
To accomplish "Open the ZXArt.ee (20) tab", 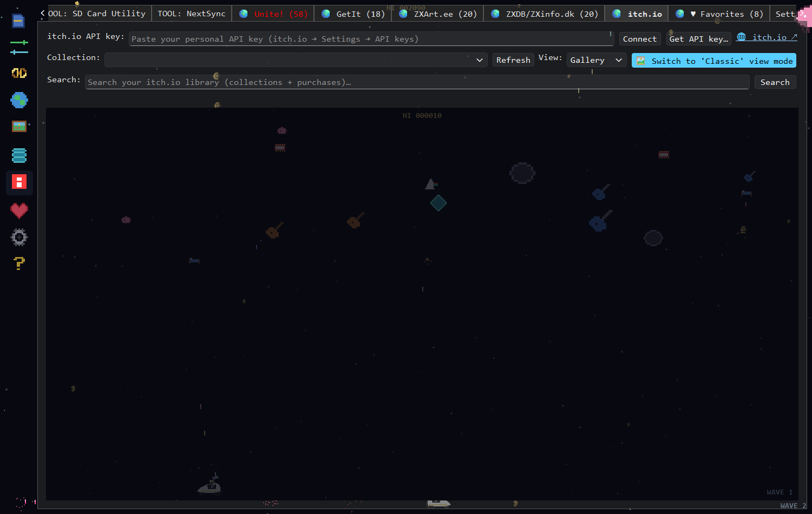I will pyautogui.click(x=438, y=14).
